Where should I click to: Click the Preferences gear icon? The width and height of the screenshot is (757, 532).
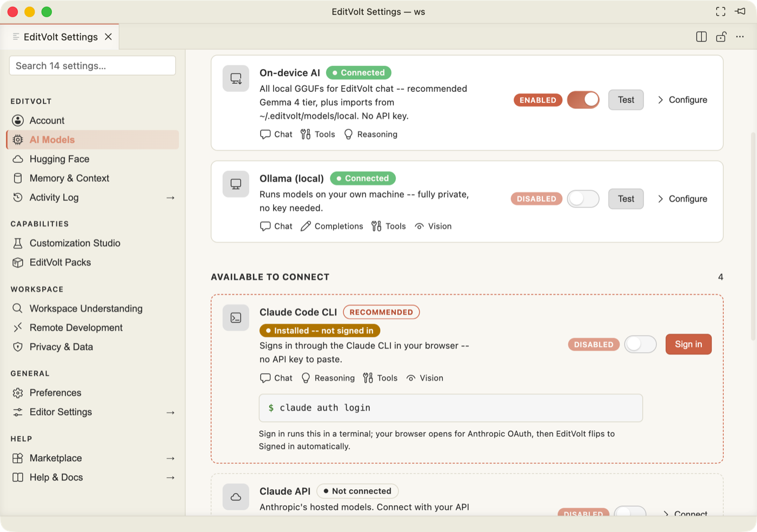(x=18, y=393)
